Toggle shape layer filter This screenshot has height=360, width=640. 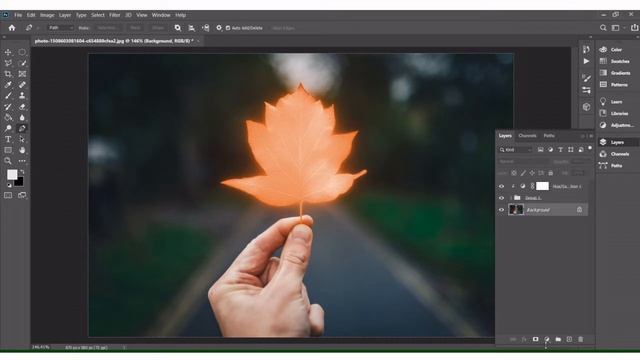(x=571, y=150)
